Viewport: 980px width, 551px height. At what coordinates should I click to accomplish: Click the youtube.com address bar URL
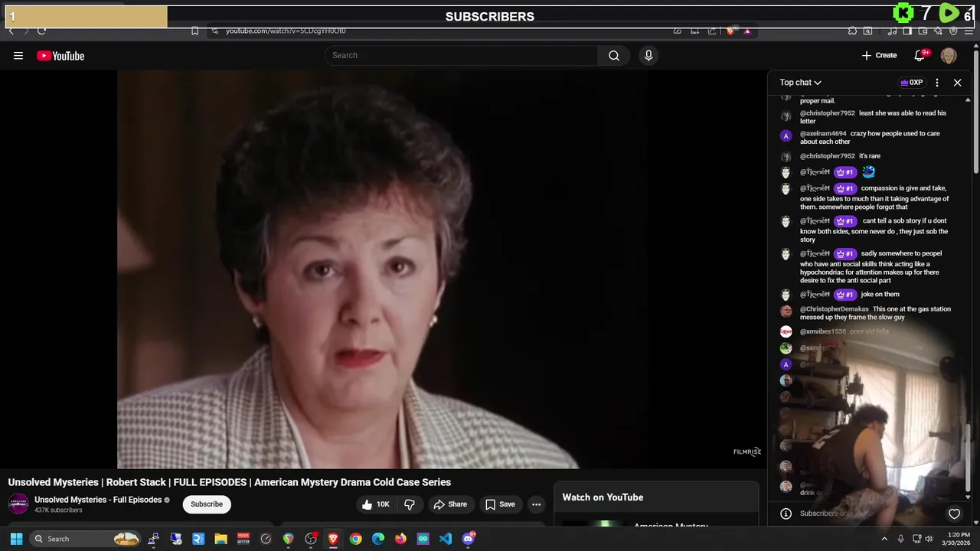(x=286, y=31)
